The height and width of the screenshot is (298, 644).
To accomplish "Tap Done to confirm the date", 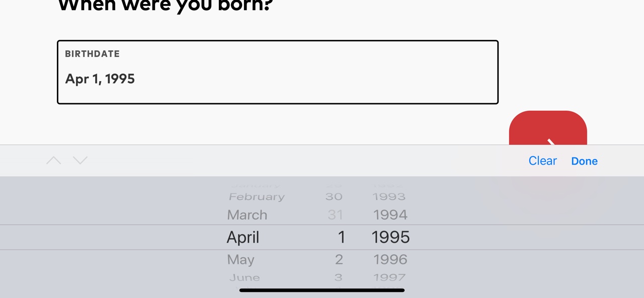I will (584, 161).
